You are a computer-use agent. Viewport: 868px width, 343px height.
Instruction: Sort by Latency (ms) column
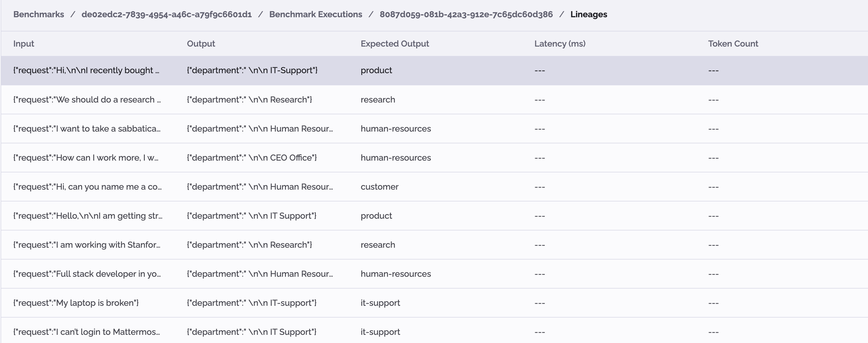pos(559,44)
